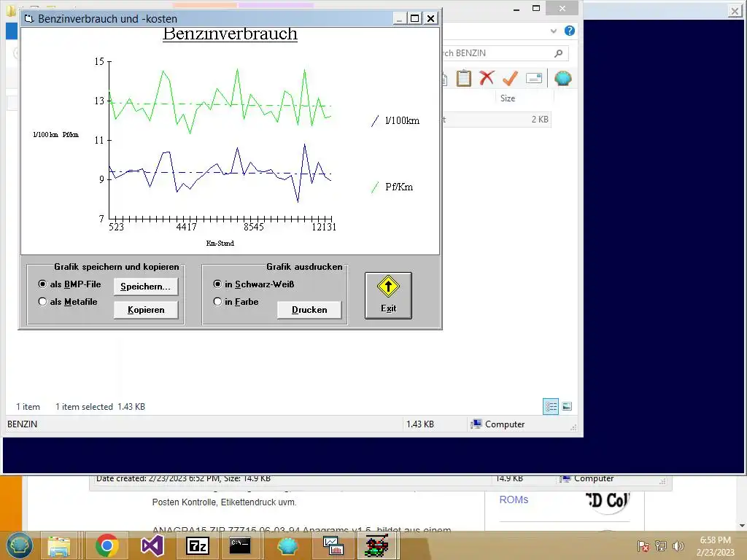
Task: Switch Explorer to details view icon
Action: click(x=551, y=407)
